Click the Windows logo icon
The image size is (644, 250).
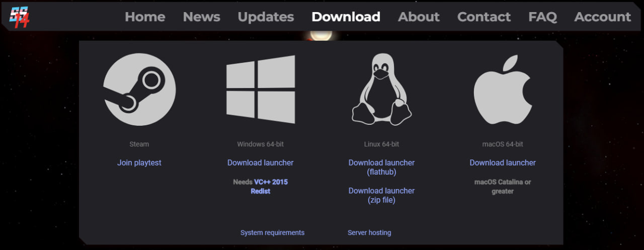click(x=261, y=90)
